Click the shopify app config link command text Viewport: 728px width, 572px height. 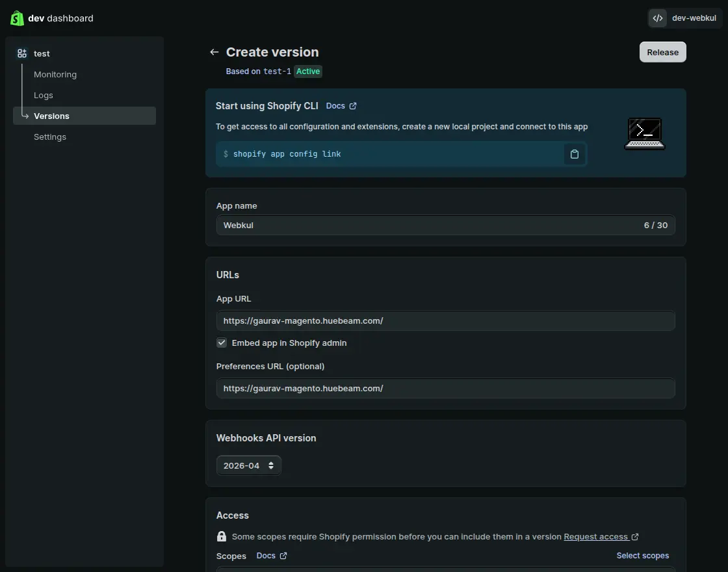287,154
